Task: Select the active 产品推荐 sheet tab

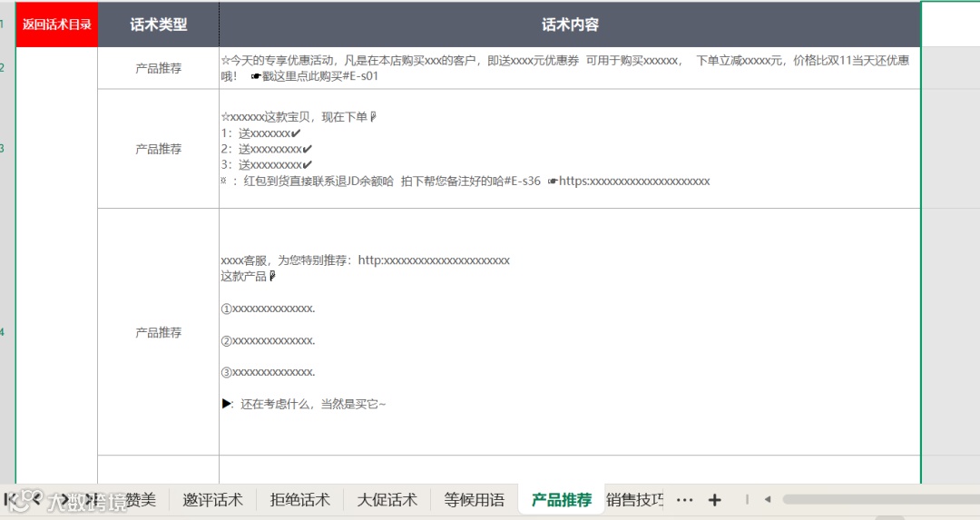Action: 562,500
